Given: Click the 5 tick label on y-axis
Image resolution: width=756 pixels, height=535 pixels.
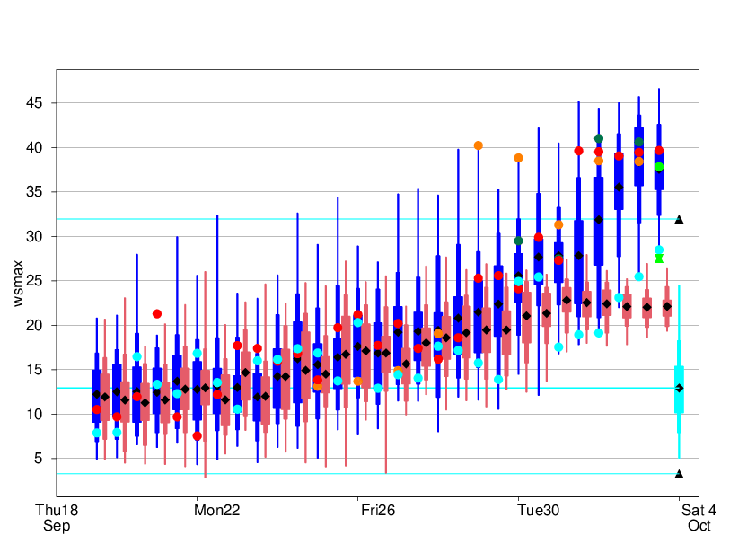Looking at the screenshot, I should click(x=39, y=459).
